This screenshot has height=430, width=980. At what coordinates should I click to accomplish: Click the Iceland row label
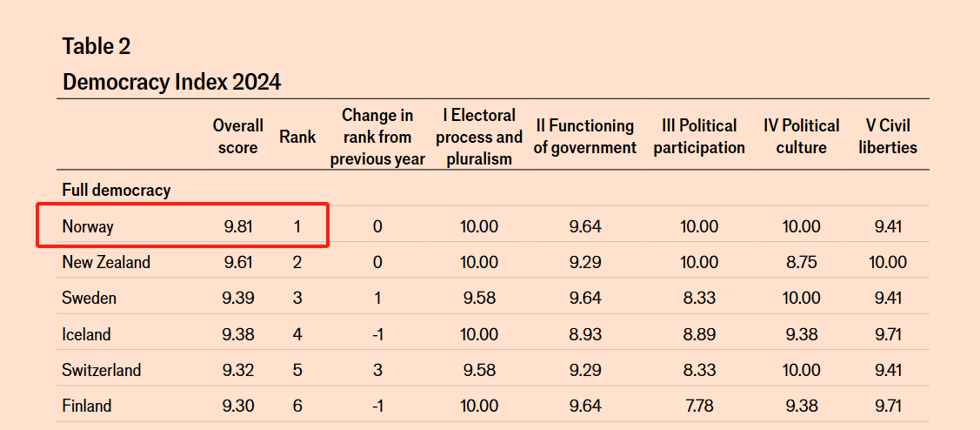(x=86, y=334)
